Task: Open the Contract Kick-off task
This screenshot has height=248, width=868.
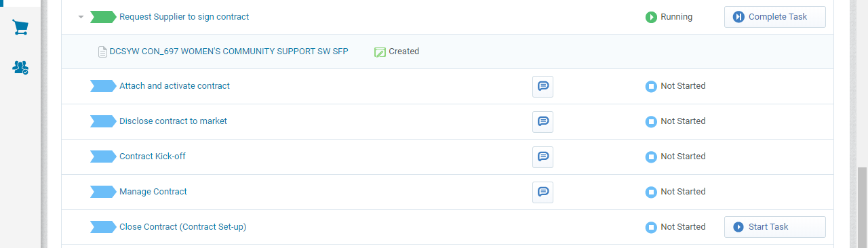Action: pyautogui.click(x=152, y=157)
